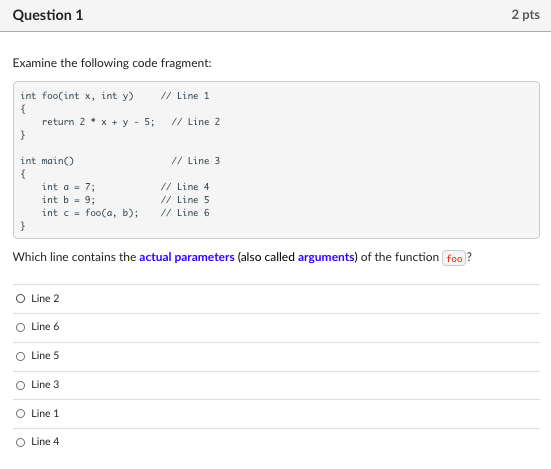This screenshot has height=469, width=551.
Task: Click the blue 'actual parameters' text
Action: (187, 258)
